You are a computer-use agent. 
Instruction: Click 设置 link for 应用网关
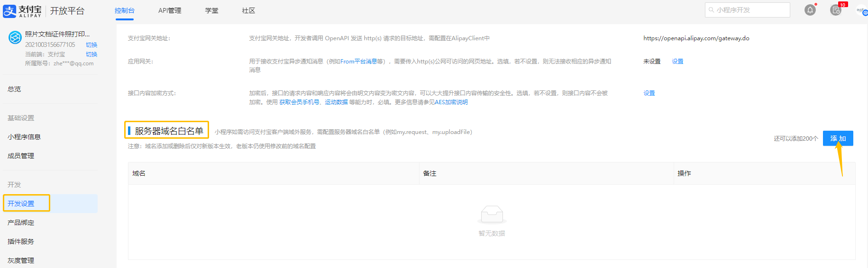(677, 62)
